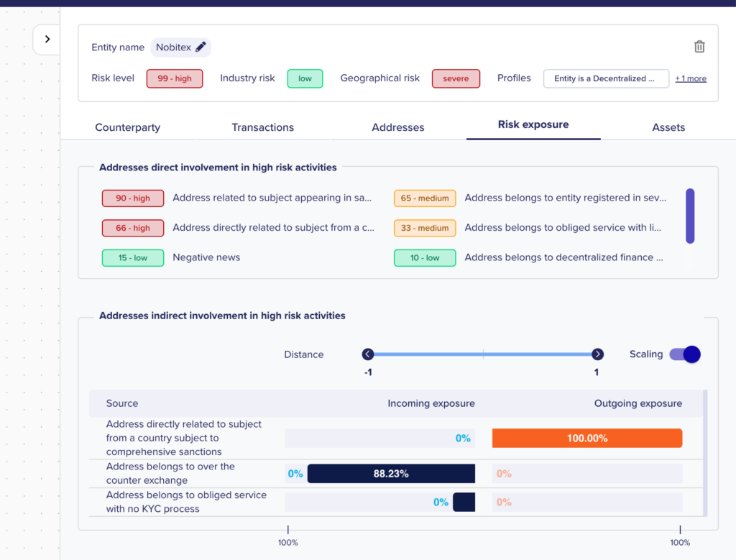Click the pencil icon to edit entity name
The height and width of the screenshot is (560, 736).
(x=201, y=47)
